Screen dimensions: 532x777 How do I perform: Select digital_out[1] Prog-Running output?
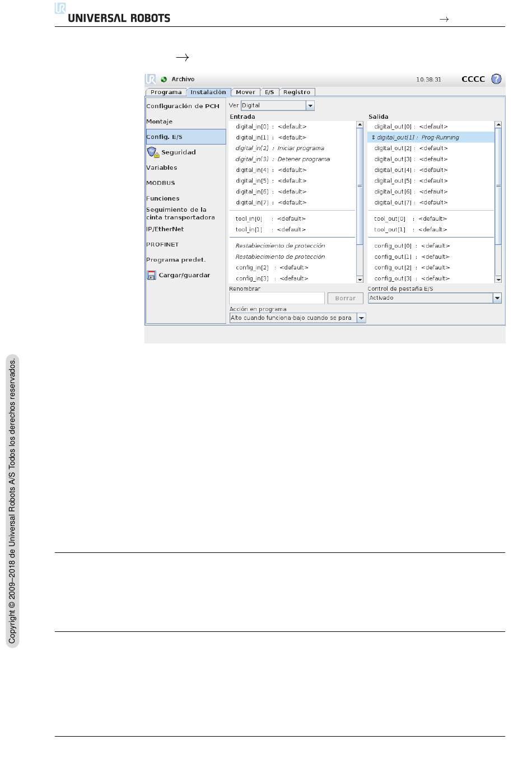tap(431, 138)
